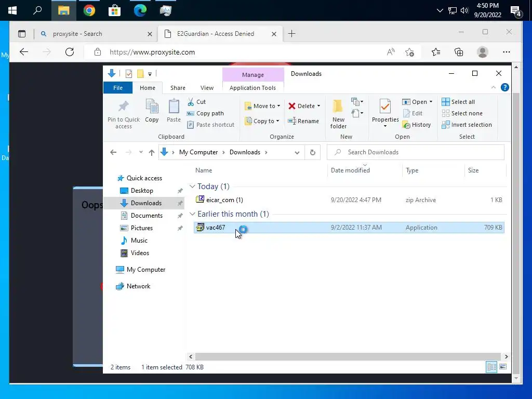Open the Move to dropdown
This screenshot has width=532, height=399.
pos(262,106)
